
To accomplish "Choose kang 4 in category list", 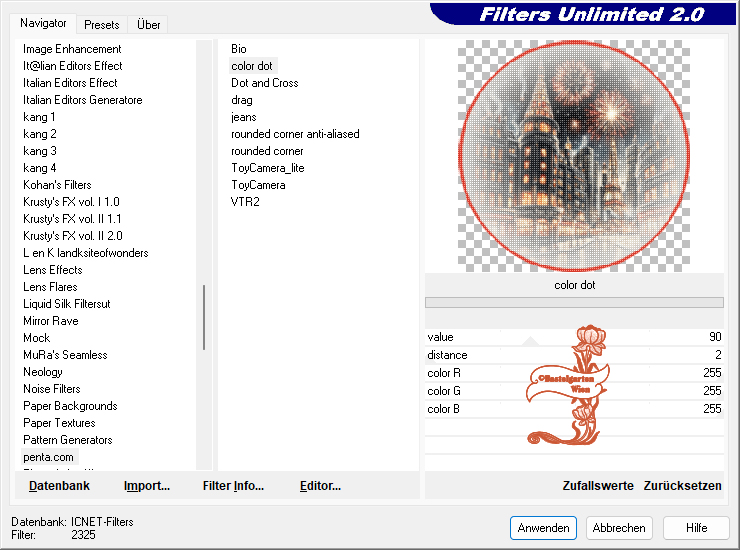I will (x=40, y=168).
